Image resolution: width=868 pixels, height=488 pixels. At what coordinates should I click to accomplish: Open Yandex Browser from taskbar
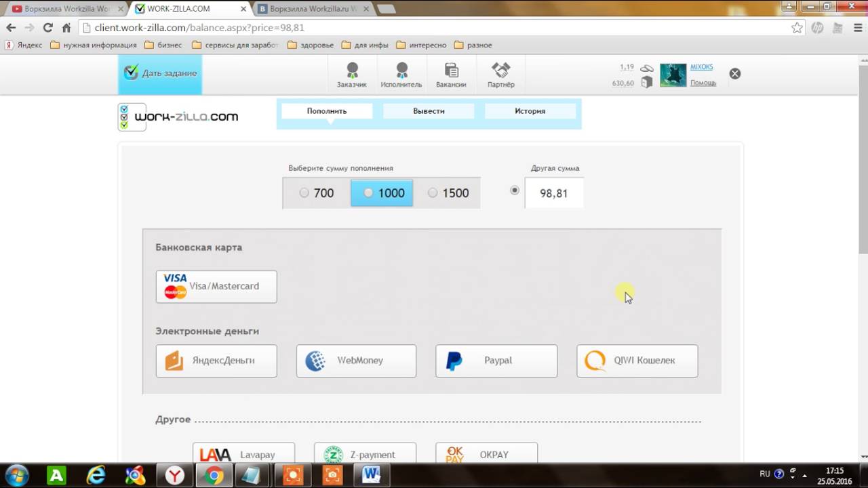coord(175,476)
